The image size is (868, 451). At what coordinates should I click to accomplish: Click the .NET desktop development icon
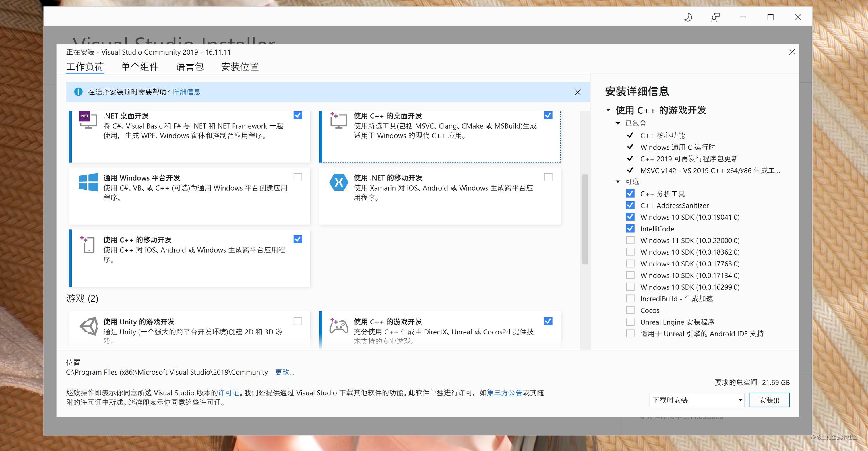(x=88, y=120)
